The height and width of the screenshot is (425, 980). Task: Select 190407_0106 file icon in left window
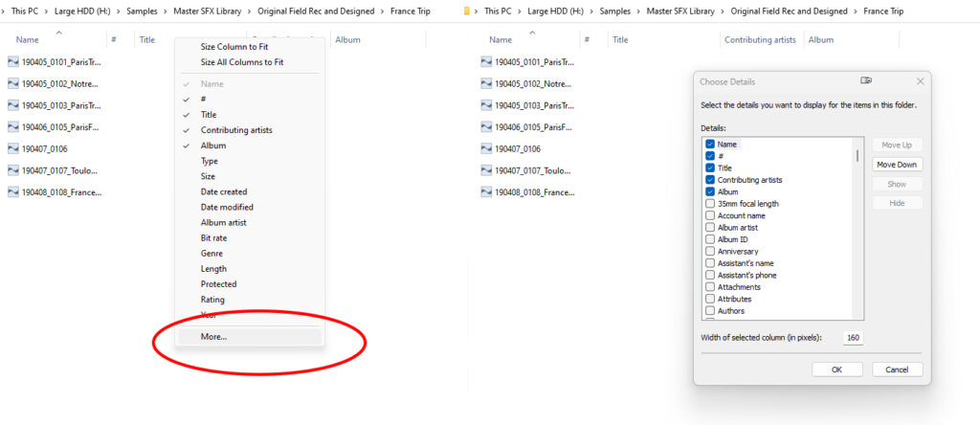click(x=13, y=148)
